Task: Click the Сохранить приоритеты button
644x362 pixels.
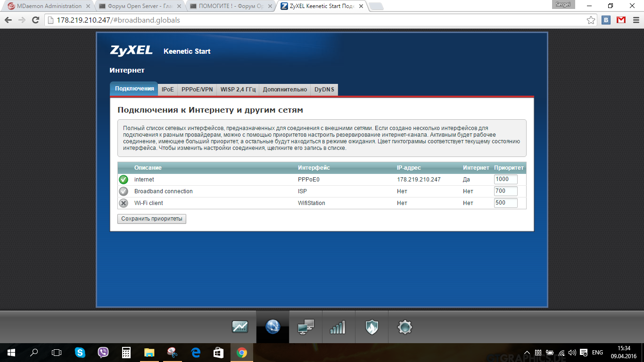Action: [152, 219]
